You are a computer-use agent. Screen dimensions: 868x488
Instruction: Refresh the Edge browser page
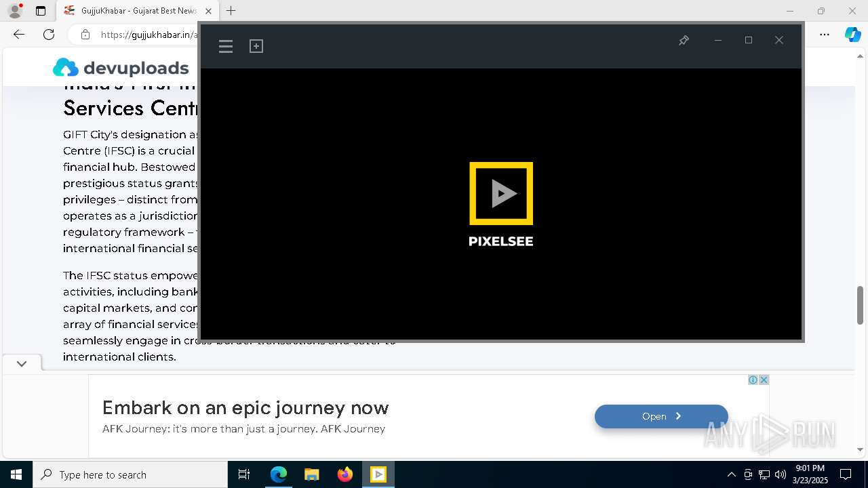point(49,35)
